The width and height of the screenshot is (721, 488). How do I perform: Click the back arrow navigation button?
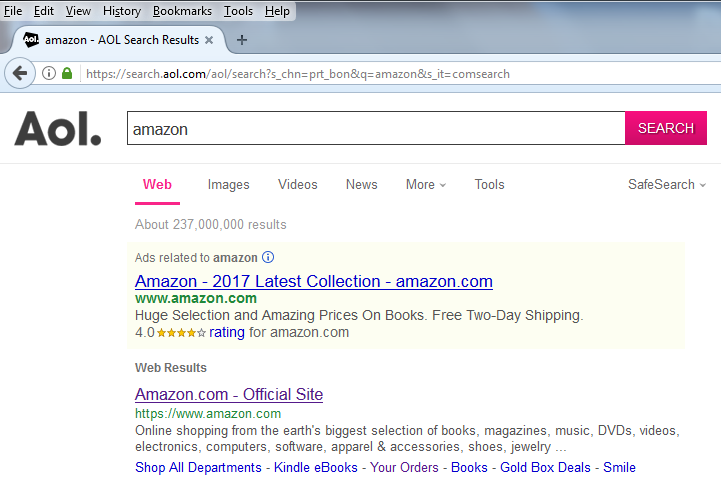coord(19,73)
